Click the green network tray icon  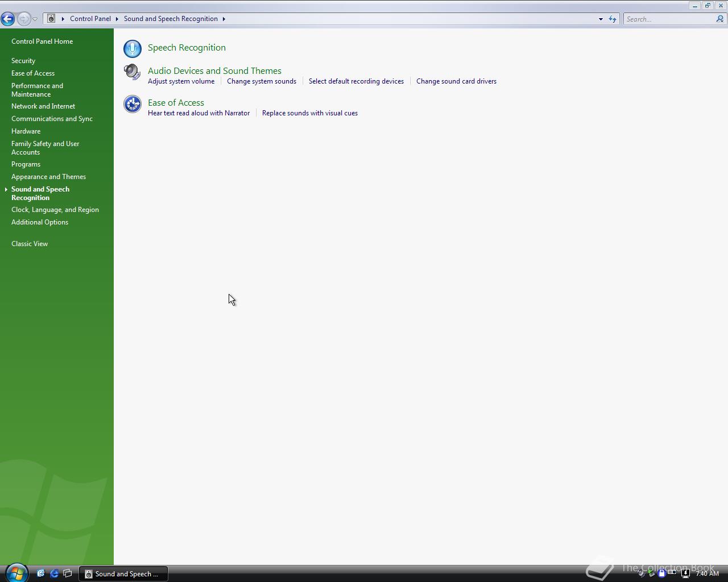[652, 573]
